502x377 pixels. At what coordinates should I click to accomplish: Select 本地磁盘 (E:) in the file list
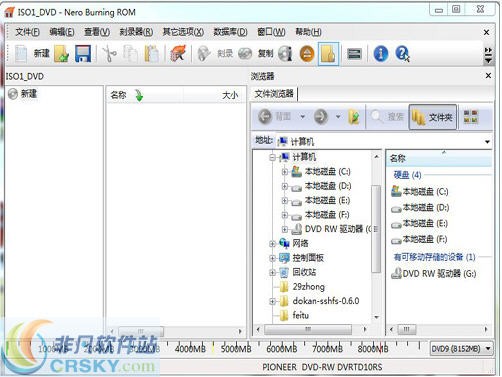coord(419,223)
